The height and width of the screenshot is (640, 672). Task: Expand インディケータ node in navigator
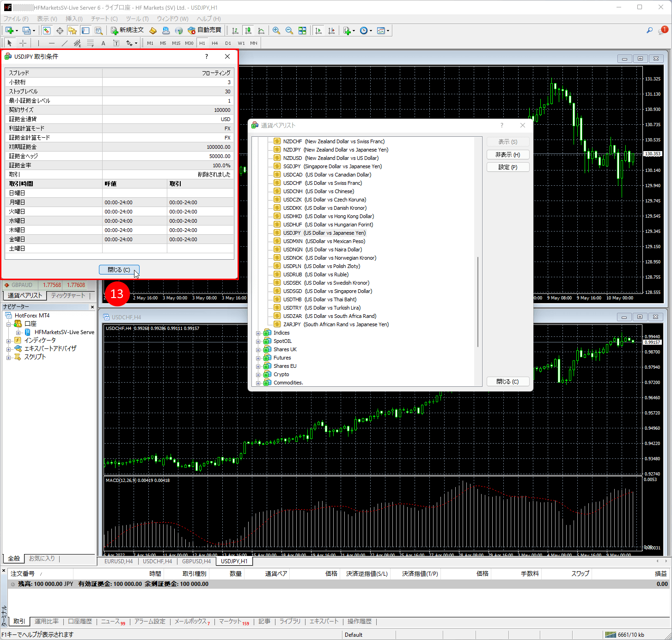[x=9, y=341]
